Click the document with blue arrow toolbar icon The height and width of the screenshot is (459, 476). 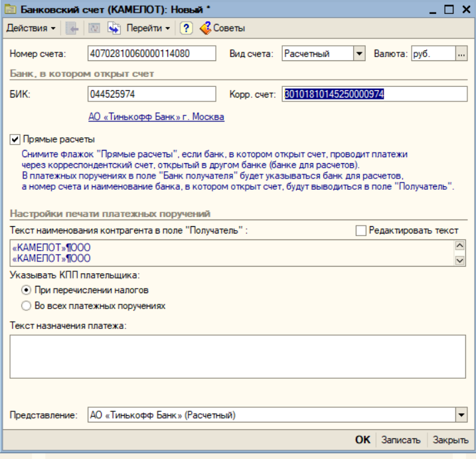(x=114, y=29)
